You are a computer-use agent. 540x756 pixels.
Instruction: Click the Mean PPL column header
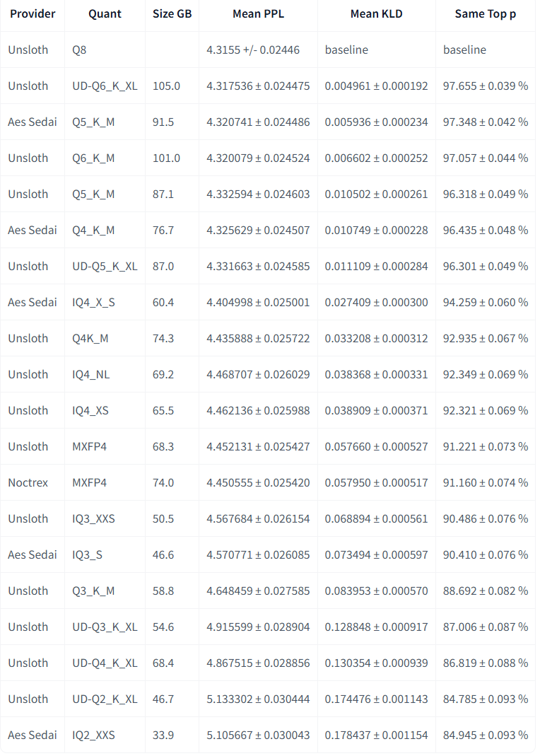click(258, 14)
